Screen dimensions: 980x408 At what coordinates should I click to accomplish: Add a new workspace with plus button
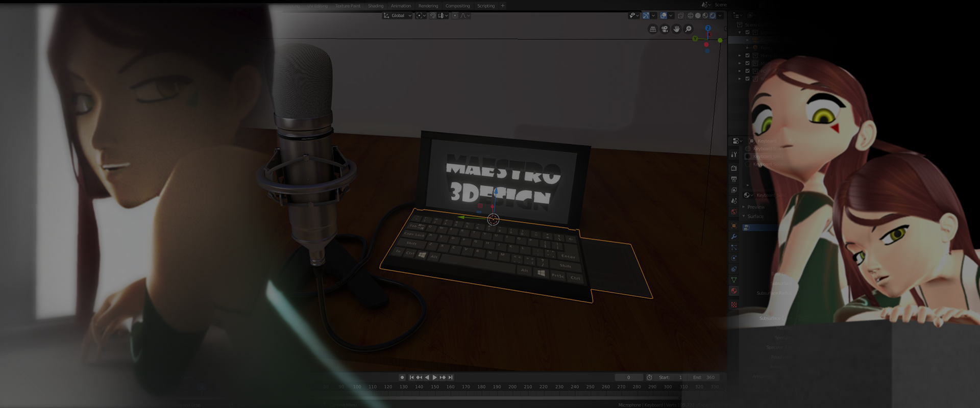[x=503, y=6]
